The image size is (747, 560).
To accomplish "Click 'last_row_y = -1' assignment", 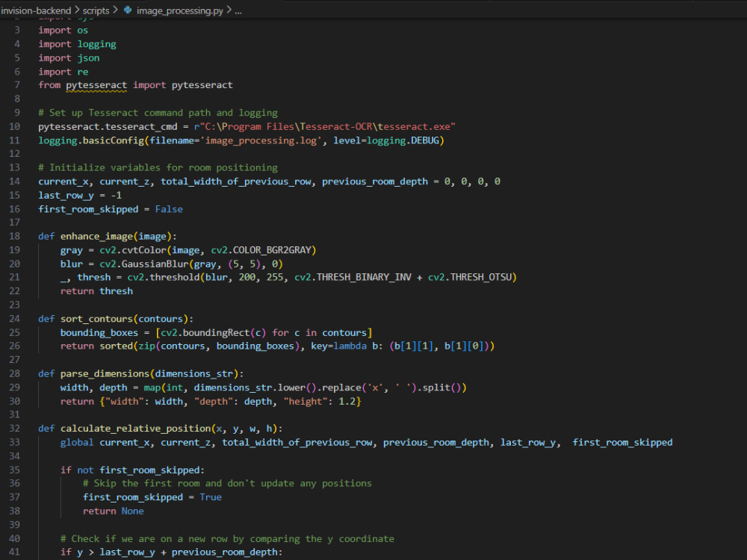I will pyautogui.click(x=80, y=195).
